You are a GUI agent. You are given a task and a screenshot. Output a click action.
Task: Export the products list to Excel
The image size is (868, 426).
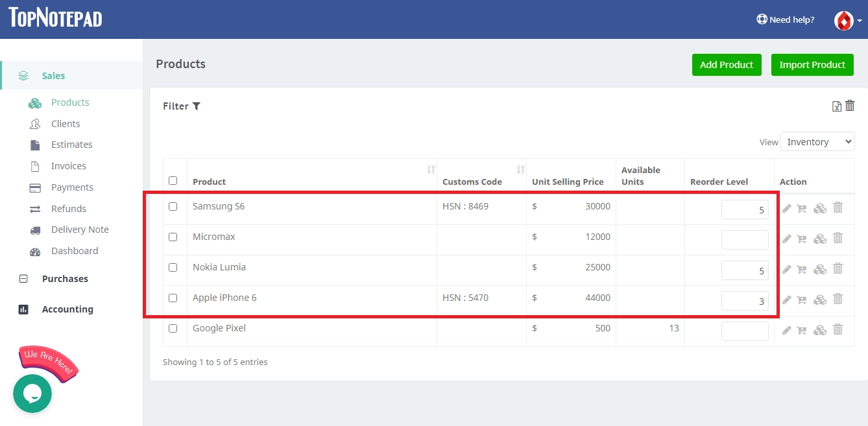pyautogui.click(x=836, y=106)
